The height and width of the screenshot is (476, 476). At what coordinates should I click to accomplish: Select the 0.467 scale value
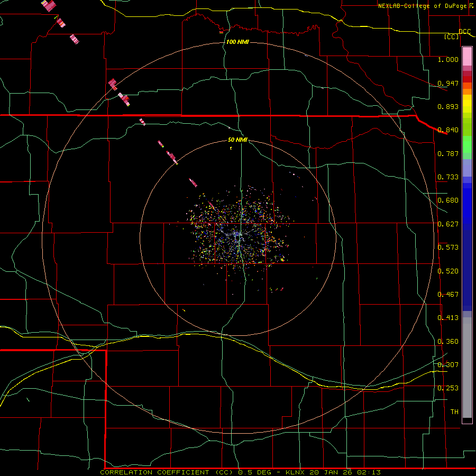pyautogui.click(x=448, y=295)
